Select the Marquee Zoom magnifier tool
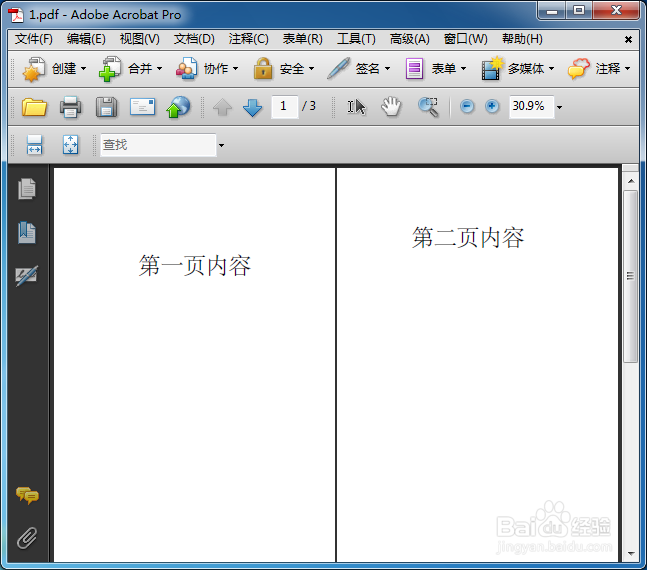This screenshot has width=647, height=570. [x=428, y=107]
